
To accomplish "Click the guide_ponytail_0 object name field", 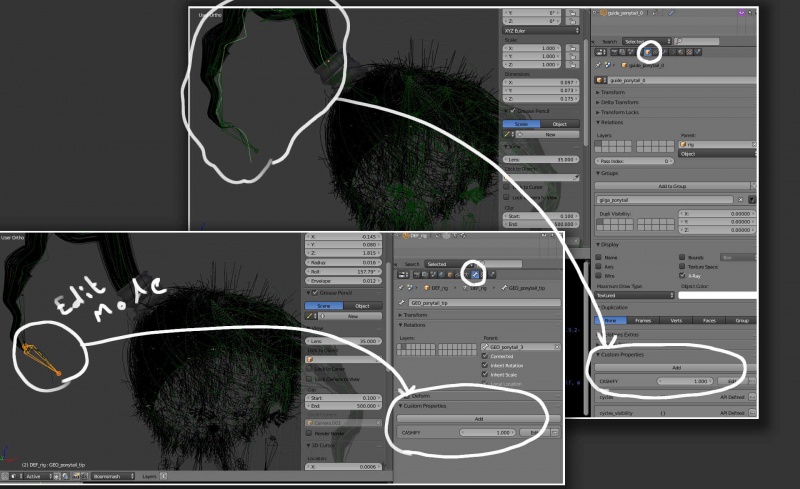I will 670,79.
